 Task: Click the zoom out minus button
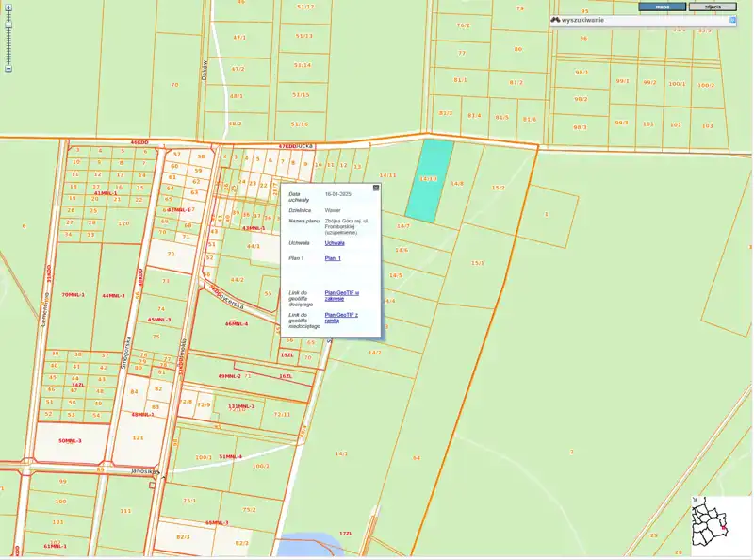click(8, 69)
